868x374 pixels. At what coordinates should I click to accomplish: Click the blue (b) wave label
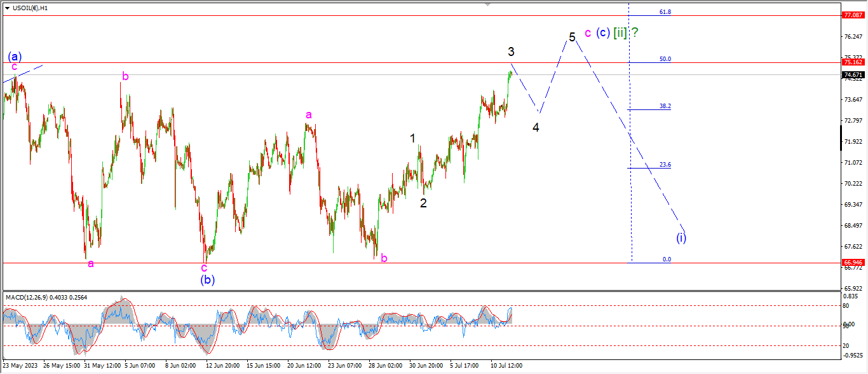coord(208,279)
